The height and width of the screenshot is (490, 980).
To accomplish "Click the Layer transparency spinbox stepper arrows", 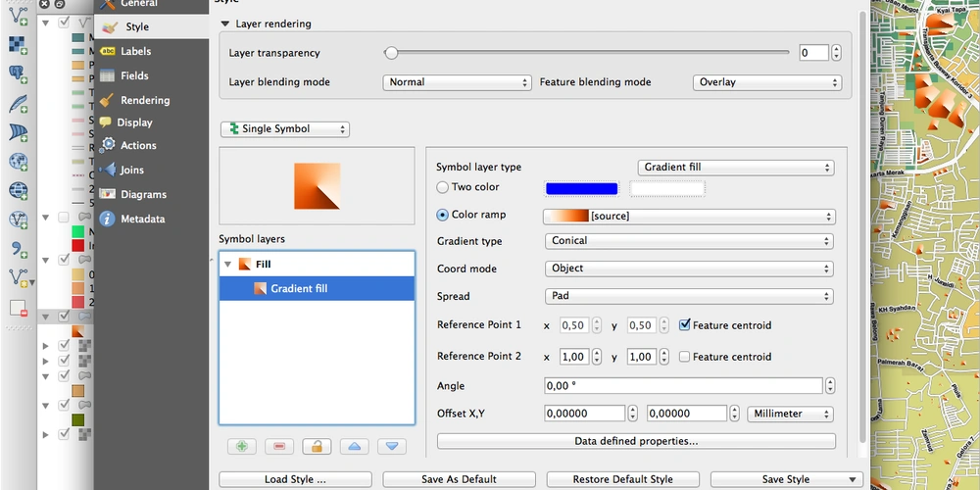I will (x=836, y=53).
